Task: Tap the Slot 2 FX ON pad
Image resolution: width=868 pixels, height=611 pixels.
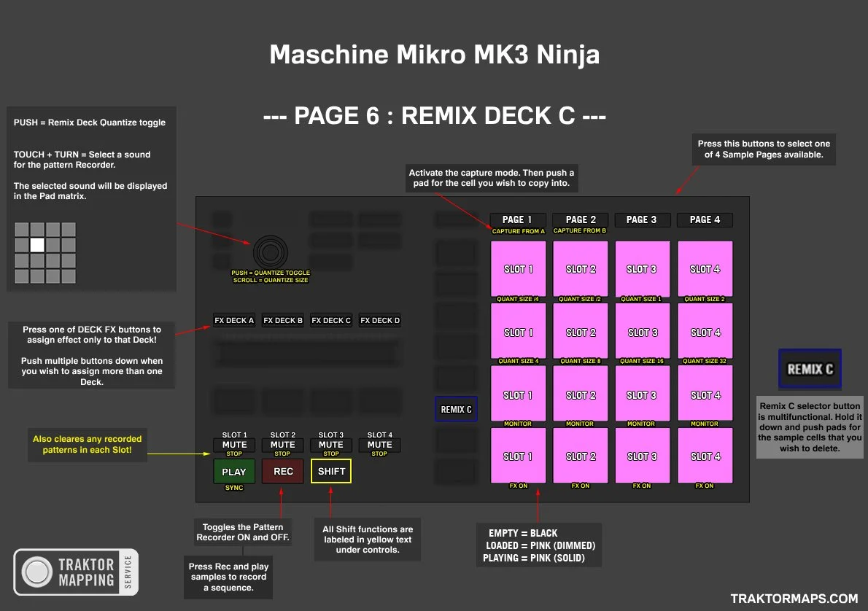Action: [581, 456]
